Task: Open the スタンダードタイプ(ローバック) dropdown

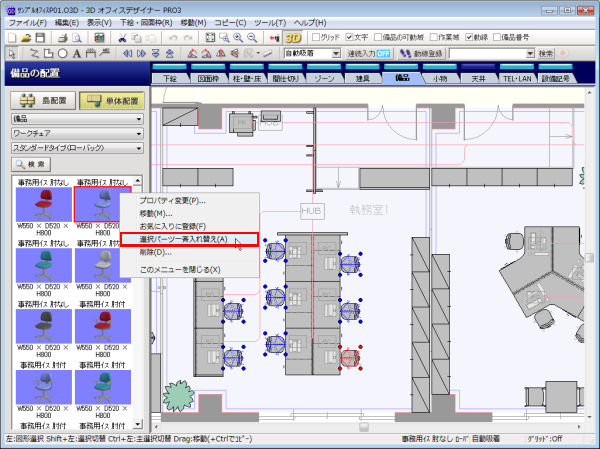Action: pyautogui.click(x=75, y=148)
